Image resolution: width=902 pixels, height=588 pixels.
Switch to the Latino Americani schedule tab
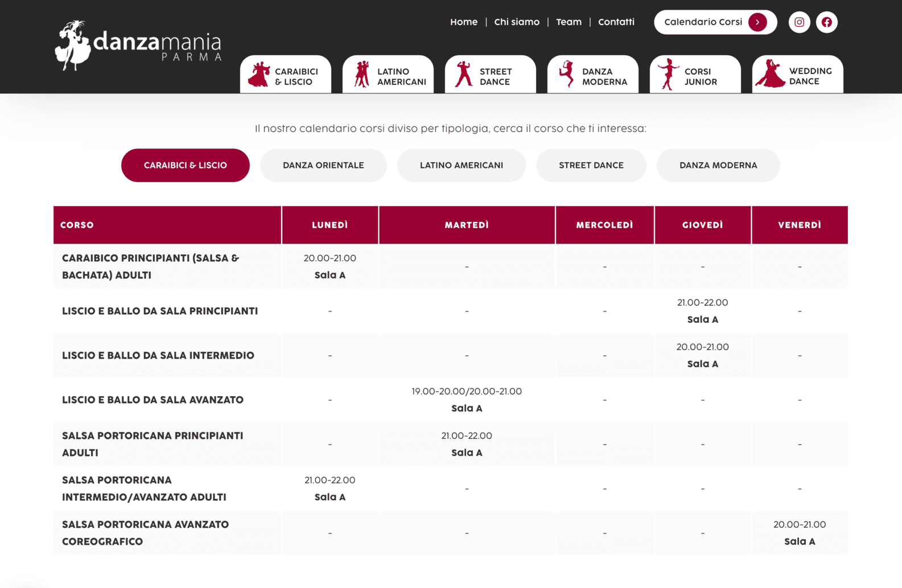(x=461, y=165)
